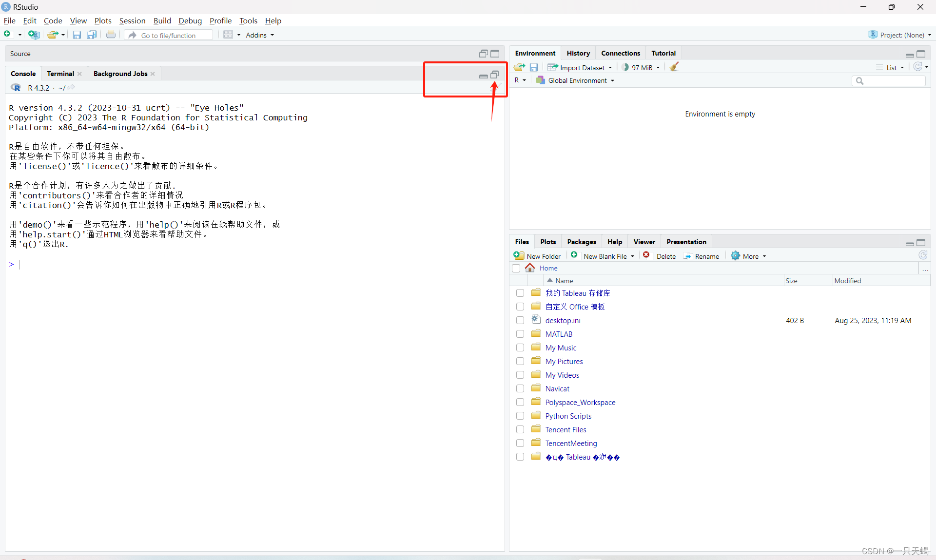Switch to the Plots tab
936x560 pixels.
548,242
